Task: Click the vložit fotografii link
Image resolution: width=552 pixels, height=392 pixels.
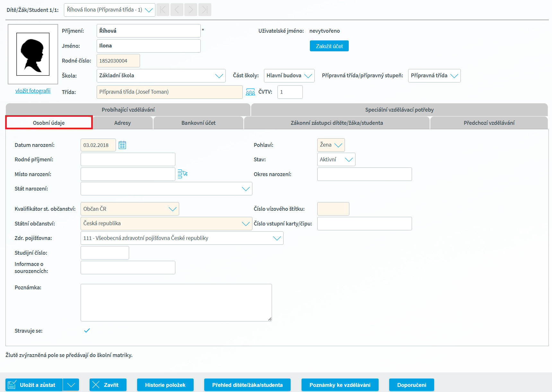Action: (x=33, y=91)
